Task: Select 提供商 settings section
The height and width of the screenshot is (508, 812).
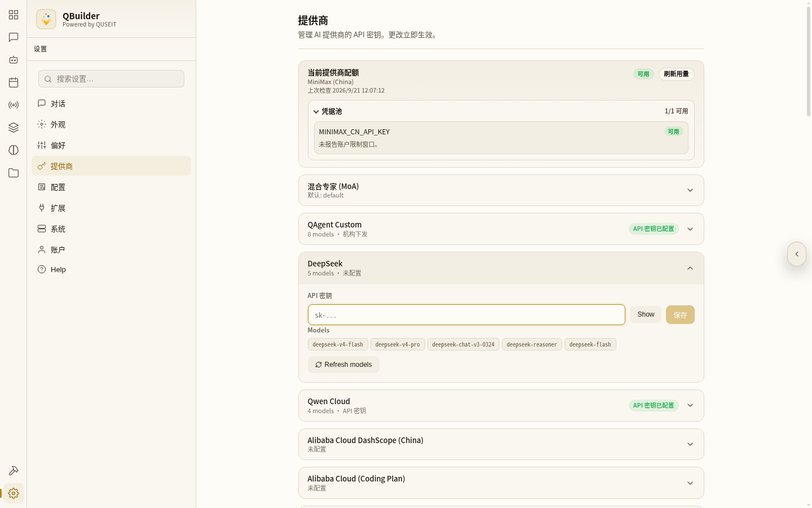Action: pos(111,166)
